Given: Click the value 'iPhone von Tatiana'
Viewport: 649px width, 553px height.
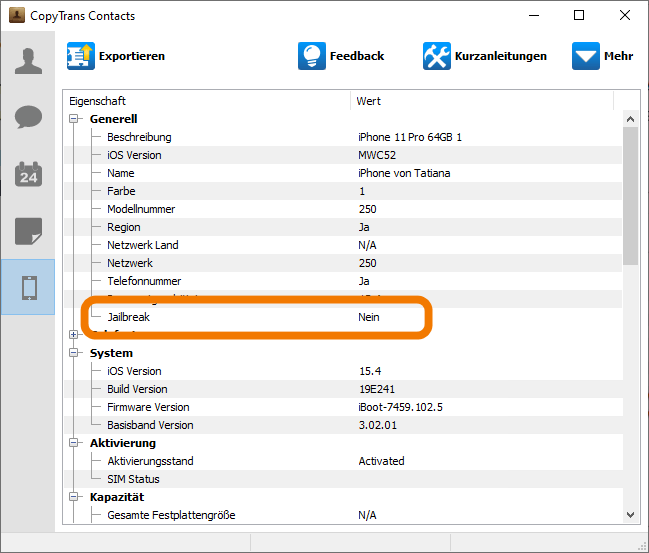Looking at the screenshot, I should 404,173.
